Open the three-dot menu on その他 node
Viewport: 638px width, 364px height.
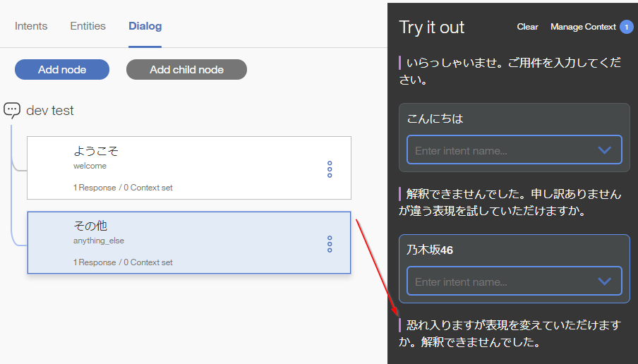pos(330,244)
